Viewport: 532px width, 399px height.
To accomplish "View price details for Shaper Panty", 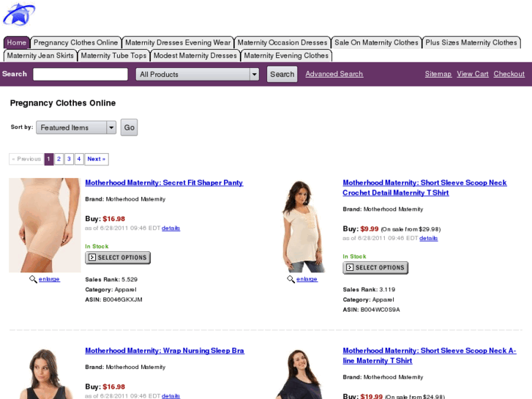I will click(x=171, y=228).
